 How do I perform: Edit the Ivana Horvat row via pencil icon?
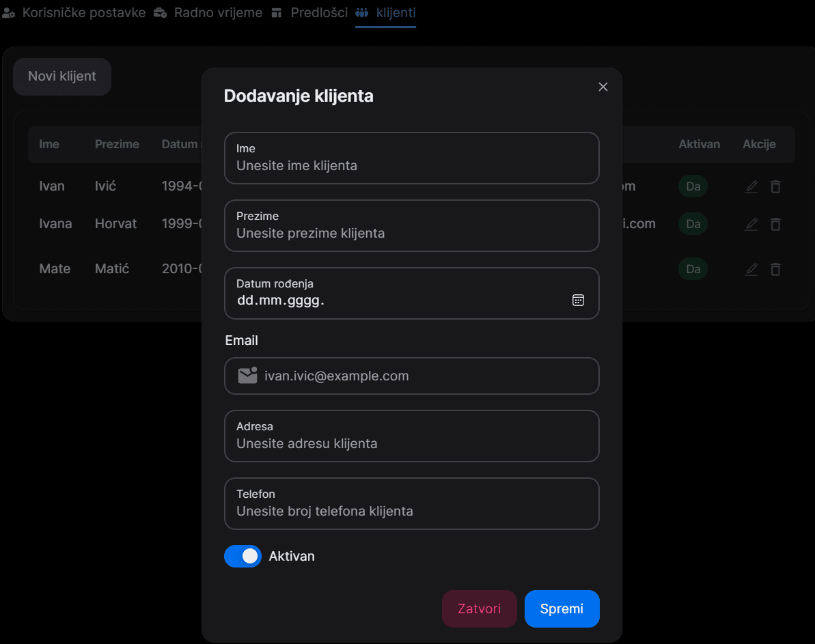pyautogui.click(x=751, y=224)
